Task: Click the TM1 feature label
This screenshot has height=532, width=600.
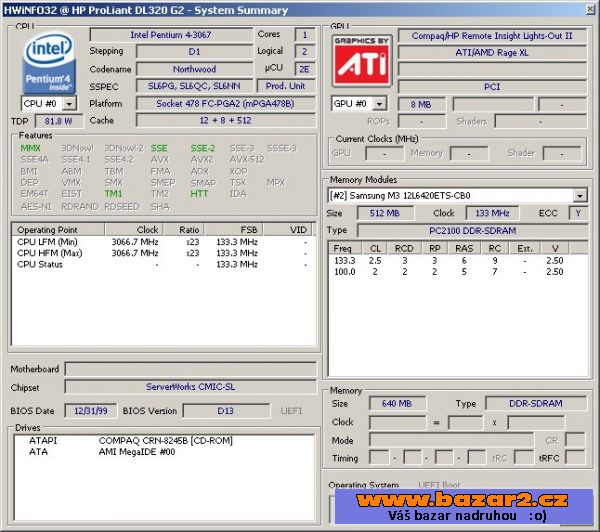Action: coord(114,194)
